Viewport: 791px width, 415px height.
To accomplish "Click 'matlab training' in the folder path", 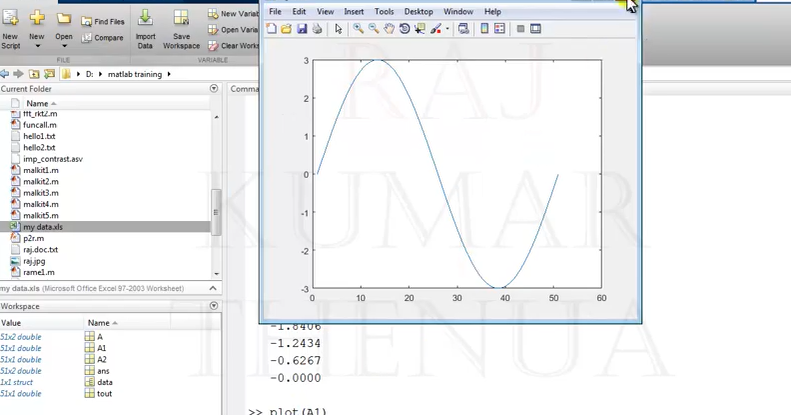I will [x=135, y=74].
